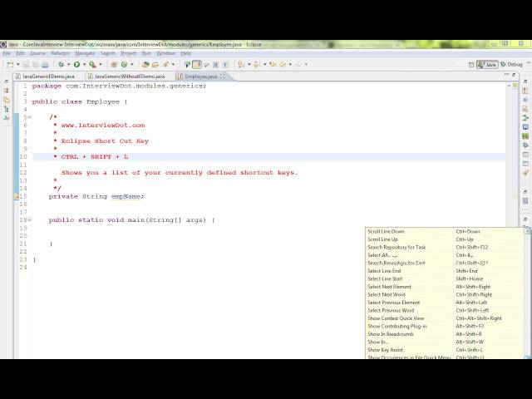
Task: Open dropdown arrow next to Run icon
Action: click(x=84, y=65)
